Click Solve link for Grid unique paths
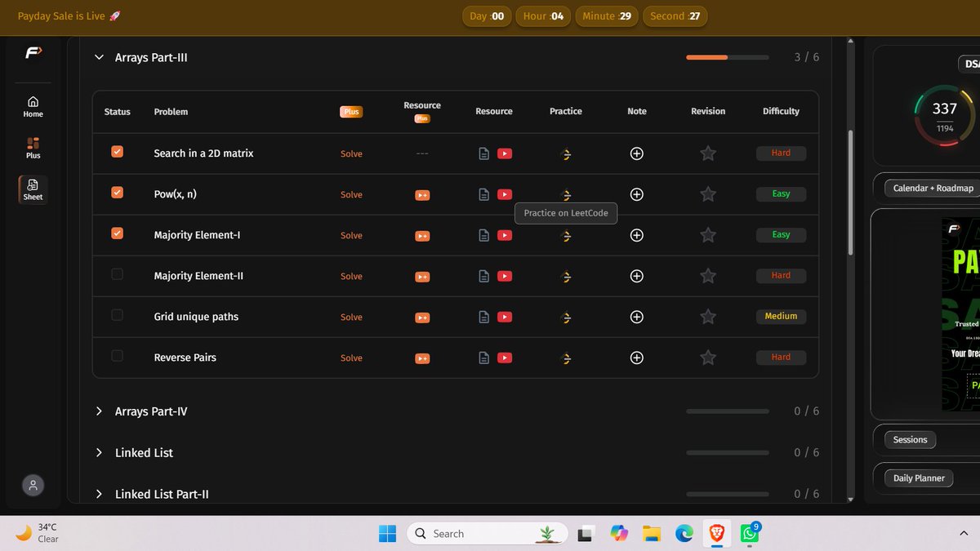This screenshot has width=980, height=551. click(x=351, y=317)
